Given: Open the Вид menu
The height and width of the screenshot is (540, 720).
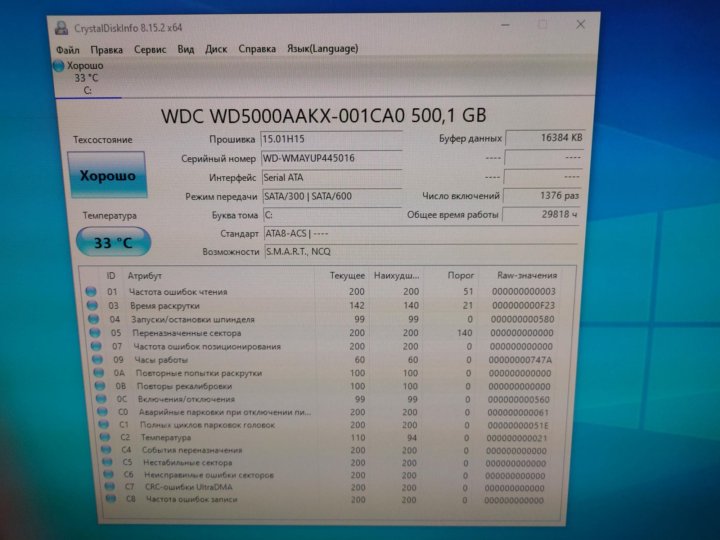Looking at the screenshot, I should 186,49.
